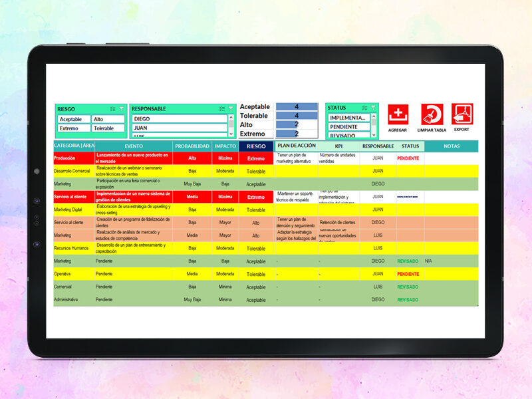Click the EVENTO column header
The image size is (532, 399).
click(x=134, y=146)
